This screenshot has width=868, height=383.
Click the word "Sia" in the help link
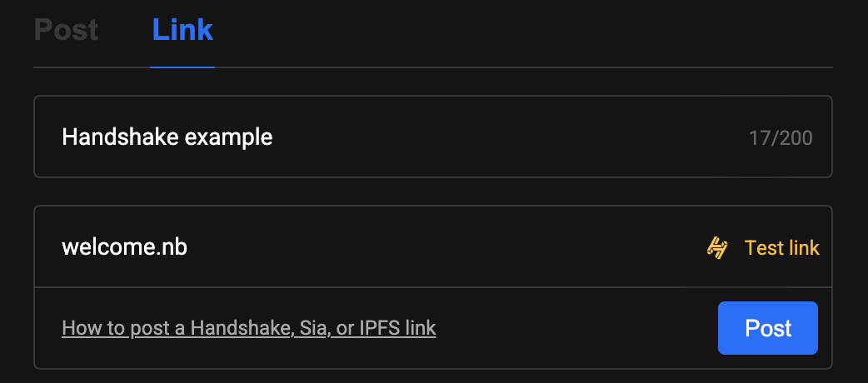click(312, 328)
